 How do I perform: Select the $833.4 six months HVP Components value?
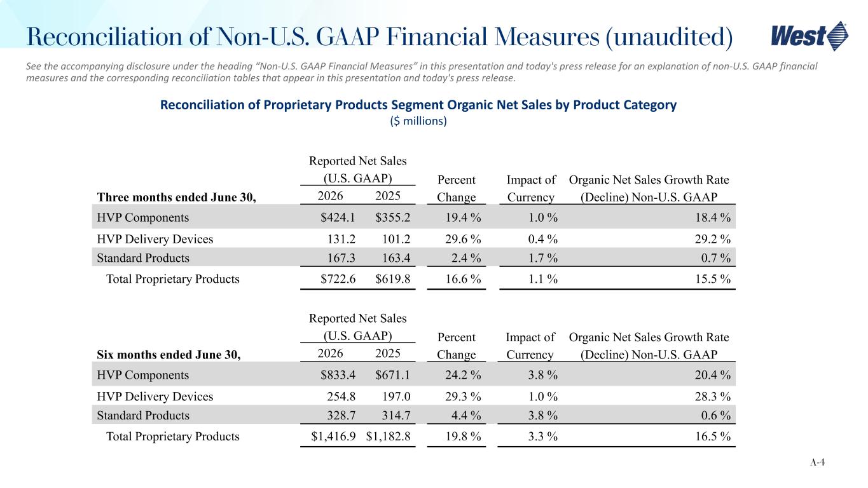338,376
